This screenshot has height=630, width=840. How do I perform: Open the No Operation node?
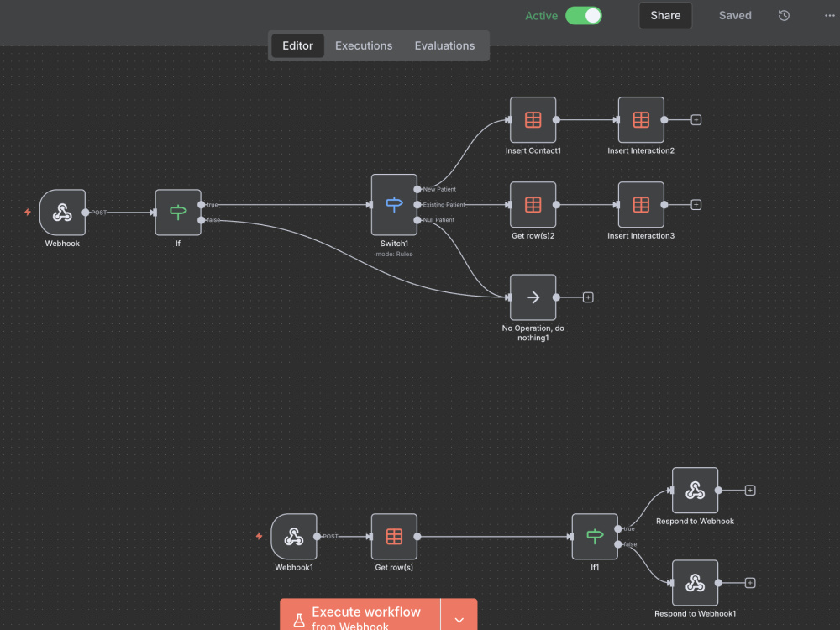pyautogui.click(x=533, y=297)
